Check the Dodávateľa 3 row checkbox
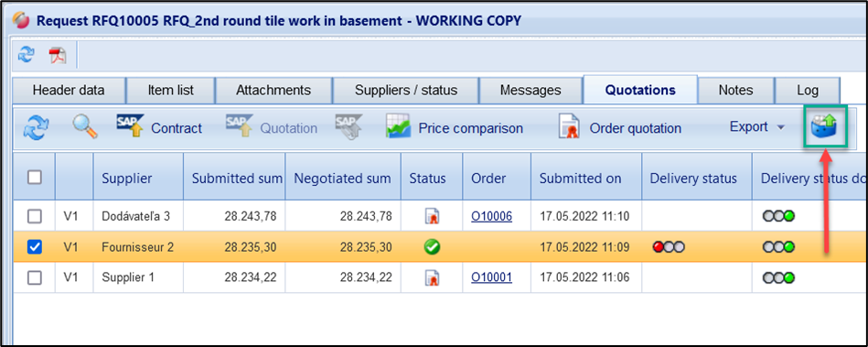 (x=35, y=216)
